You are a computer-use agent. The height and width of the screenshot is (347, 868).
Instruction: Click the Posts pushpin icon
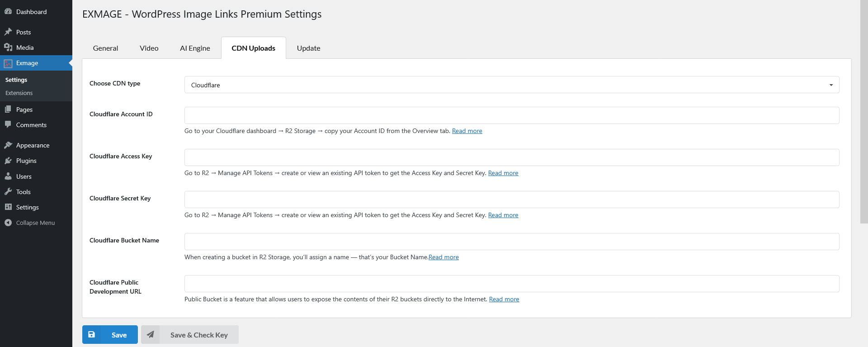tap(8, 32)
